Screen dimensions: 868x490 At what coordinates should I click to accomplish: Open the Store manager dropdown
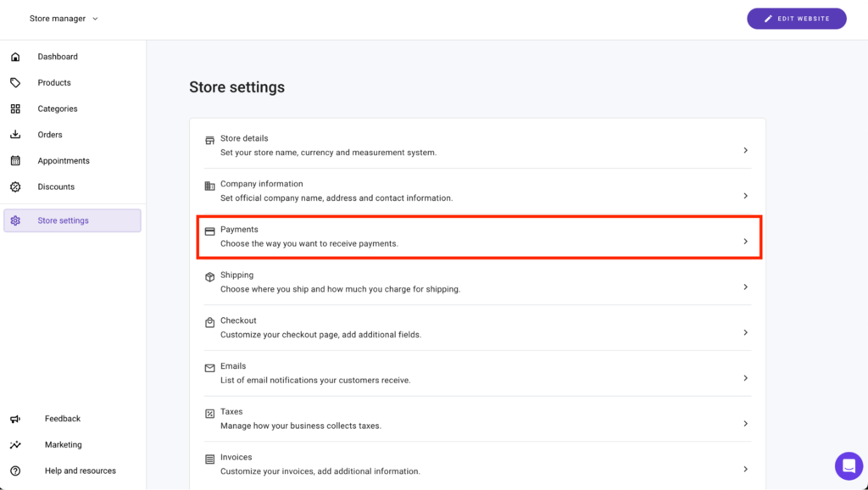pyautogui.click(x=64, y=18)
